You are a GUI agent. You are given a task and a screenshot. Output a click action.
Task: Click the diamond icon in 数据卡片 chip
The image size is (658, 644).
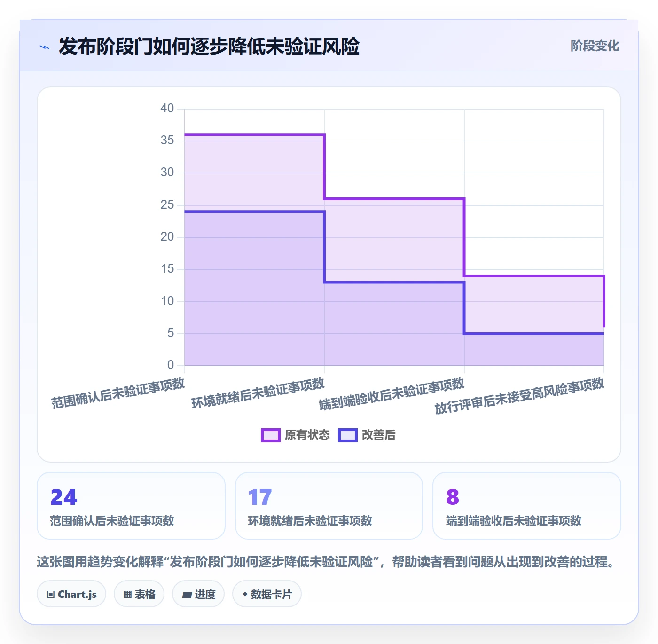tap(245, 594)
